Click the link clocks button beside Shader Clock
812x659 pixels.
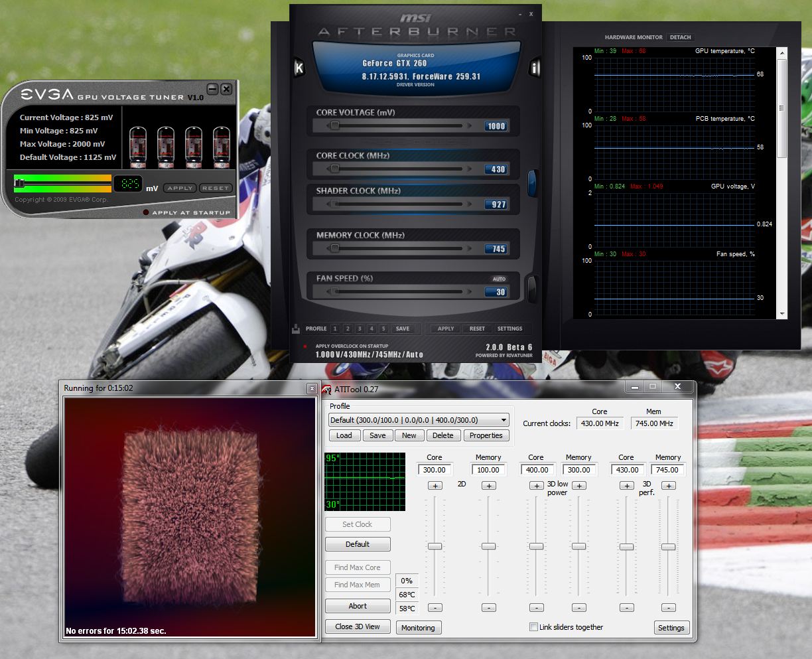pos(532,183)
